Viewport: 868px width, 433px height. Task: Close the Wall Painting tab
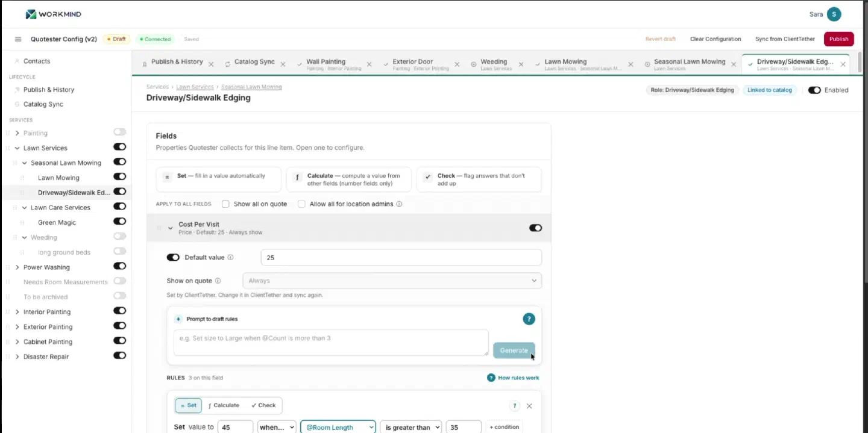tap(370, 64)
